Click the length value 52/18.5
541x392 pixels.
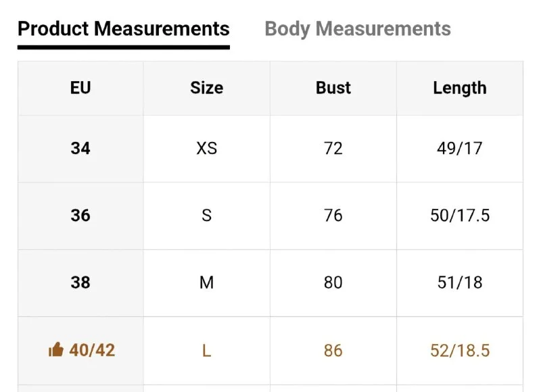[x=460, y=351]
